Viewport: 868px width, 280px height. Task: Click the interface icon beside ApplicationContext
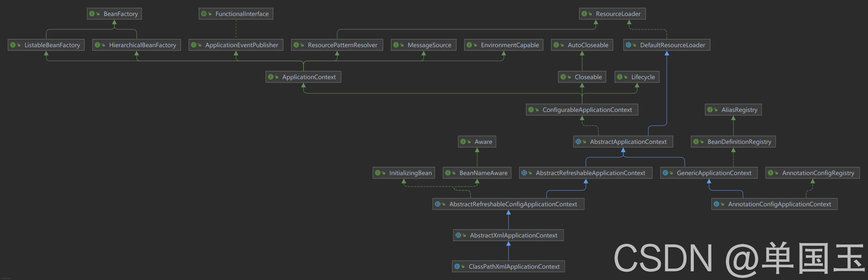(270, 77)
